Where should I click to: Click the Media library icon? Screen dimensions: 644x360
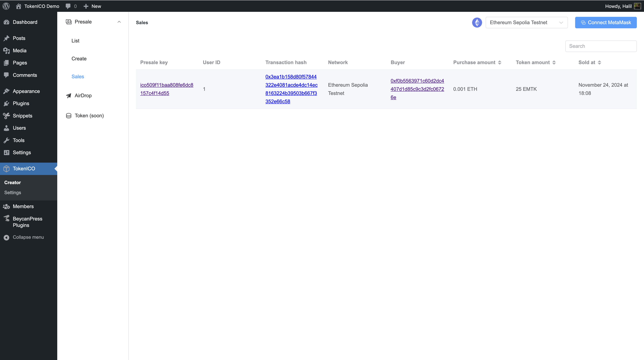point(6,51)
